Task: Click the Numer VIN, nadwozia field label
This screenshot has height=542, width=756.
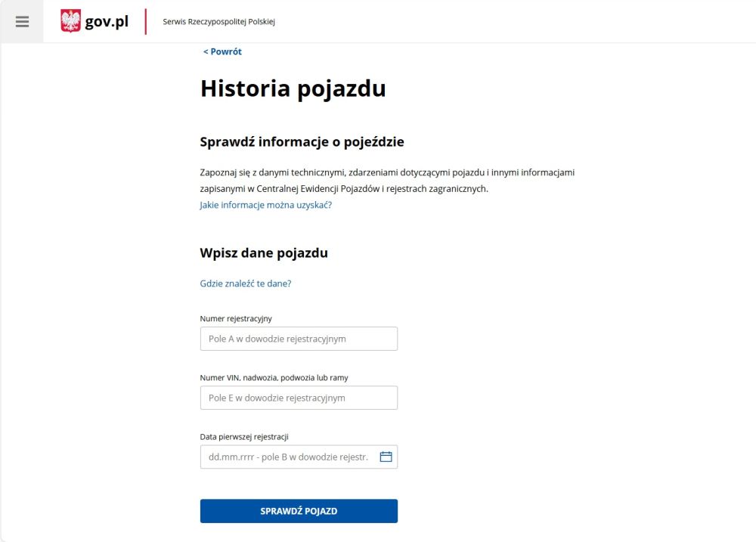Action: point(274,377)
